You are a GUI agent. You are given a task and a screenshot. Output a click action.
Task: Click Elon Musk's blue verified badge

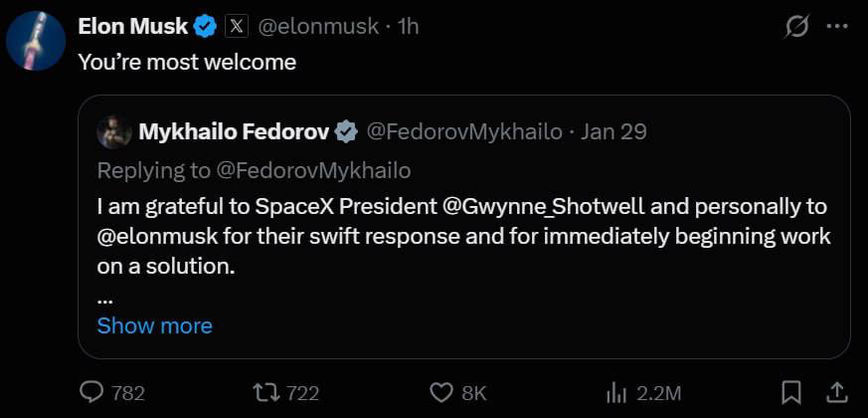click(x=205, y=27)
